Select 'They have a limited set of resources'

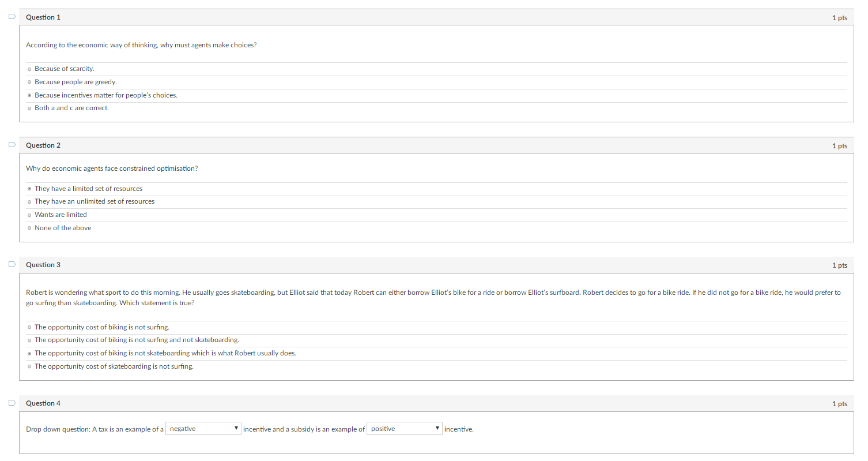(x=29, y=189)
